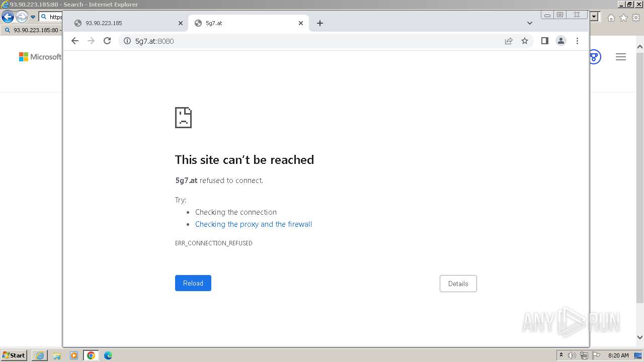Open a new tab with the plus button
This screenshot has height=362, width=644.
click(320, 23)
